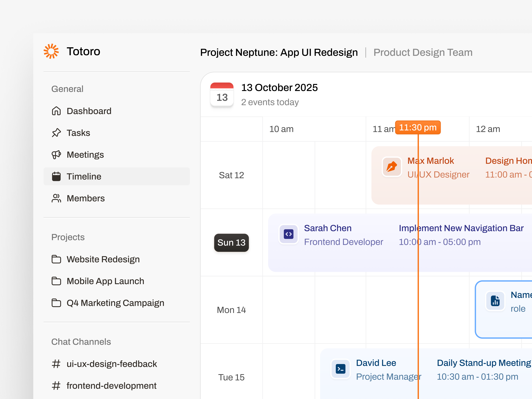532x399 pixels.
Task: Click David Lee's terminal prompt icon
Action: [341, 369]
